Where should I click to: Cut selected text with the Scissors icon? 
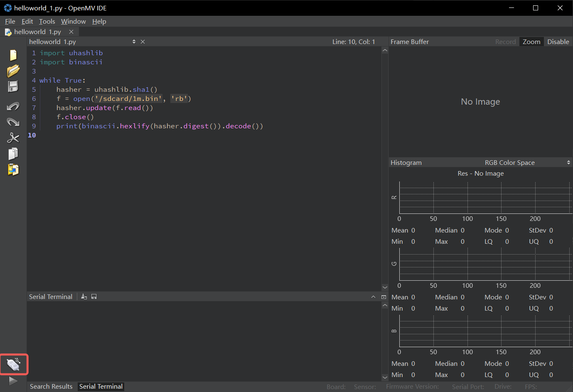tap(13, 137)
